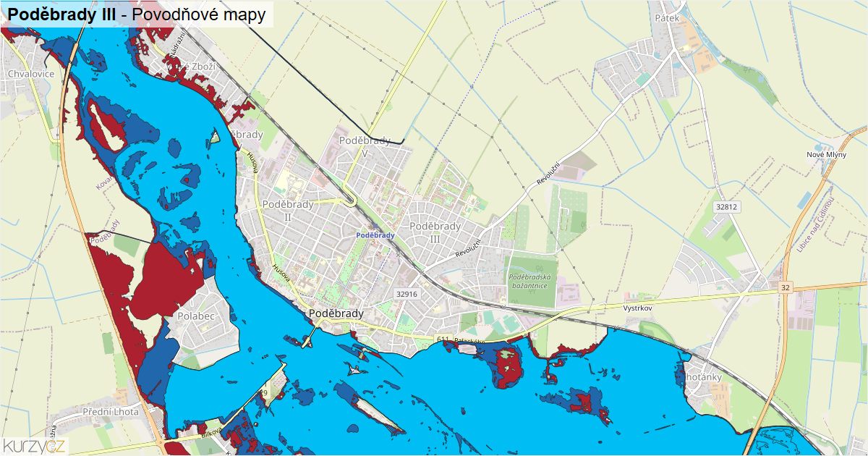Click the Poděbrady V district label
The height and width of the screenshot is (456, 868).
(365, 147)
